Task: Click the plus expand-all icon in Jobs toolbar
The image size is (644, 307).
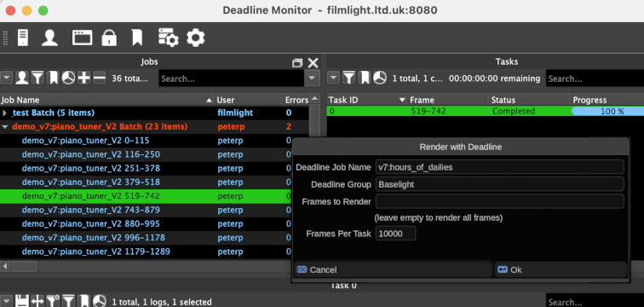Action: click(83, 78)
